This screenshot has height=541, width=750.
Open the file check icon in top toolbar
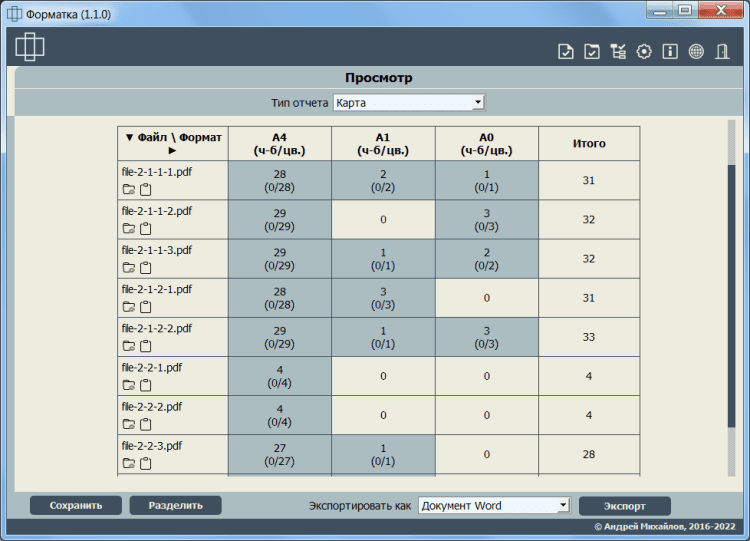pos(566,51)
